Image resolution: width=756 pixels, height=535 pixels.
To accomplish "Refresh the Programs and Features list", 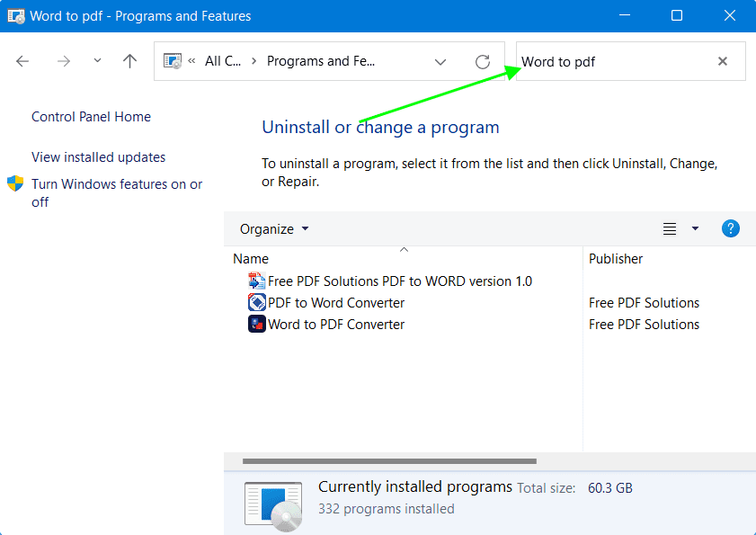I will (x=483, y=61).
